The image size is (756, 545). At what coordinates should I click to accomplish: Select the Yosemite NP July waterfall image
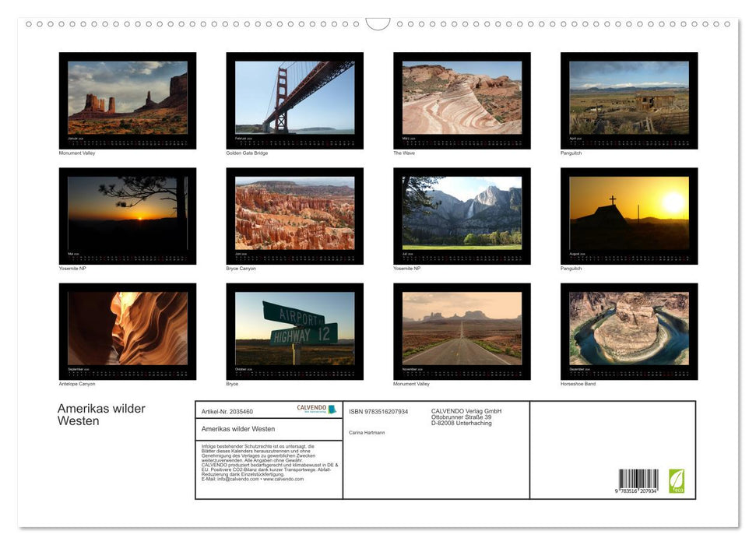461,214
